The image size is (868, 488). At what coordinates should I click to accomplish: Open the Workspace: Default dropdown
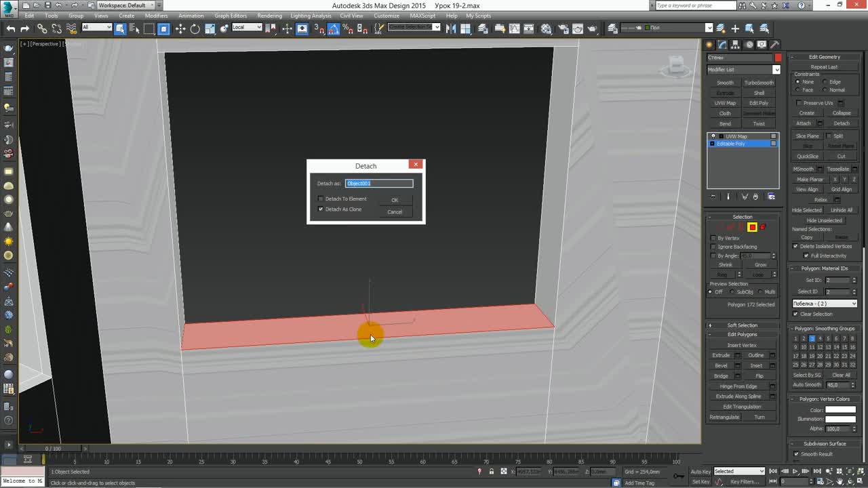tap(127, 5)
